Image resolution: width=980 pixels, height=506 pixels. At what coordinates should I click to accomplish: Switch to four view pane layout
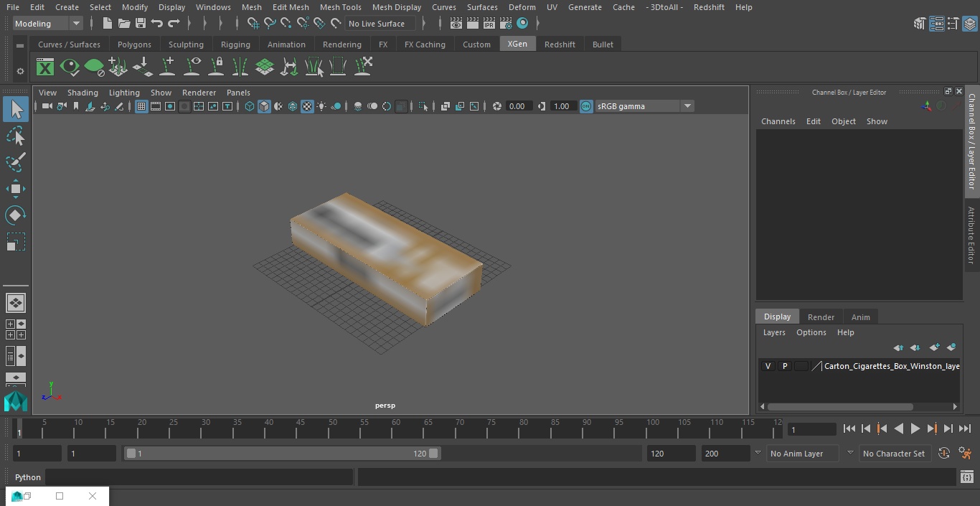(x=16, y=329)
